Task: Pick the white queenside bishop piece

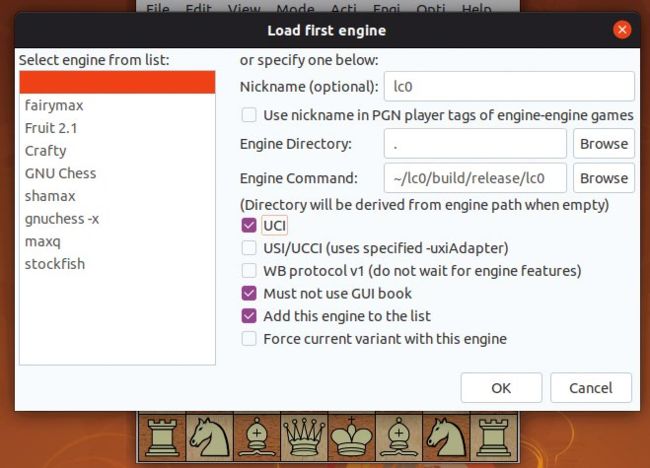Action: click(257, 438)
